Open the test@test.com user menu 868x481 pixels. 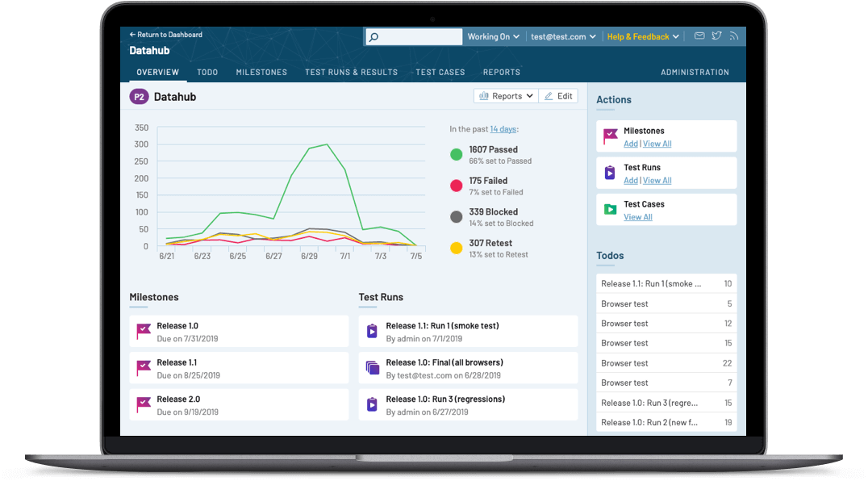pyautogui.click(x=563, y=37)
